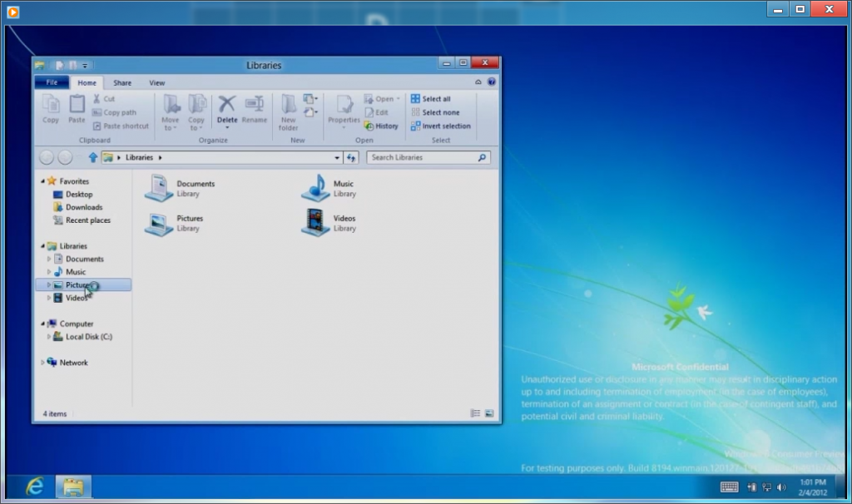
Task: Expand Local Disk (C:) in the tree
Action: click(49, 337)
